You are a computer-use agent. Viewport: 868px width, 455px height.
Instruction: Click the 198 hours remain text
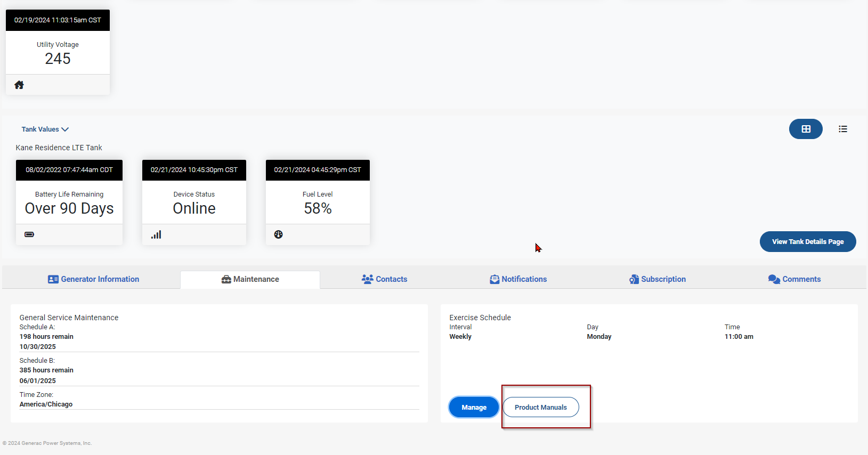click(x=46, y=337)
